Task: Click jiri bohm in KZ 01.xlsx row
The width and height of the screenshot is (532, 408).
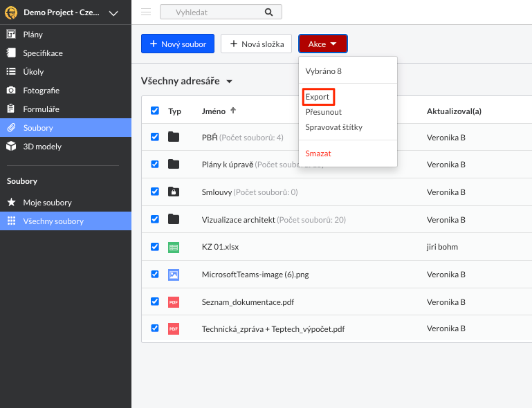Action: [442, 247]
